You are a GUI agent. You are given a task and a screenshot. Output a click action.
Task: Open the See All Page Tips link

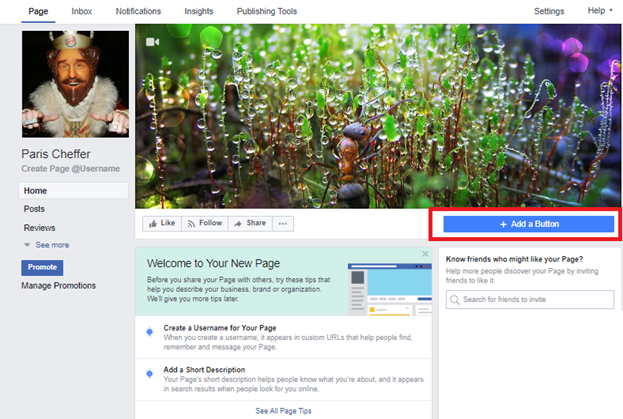pyautogui.click(x=283, y=411)
